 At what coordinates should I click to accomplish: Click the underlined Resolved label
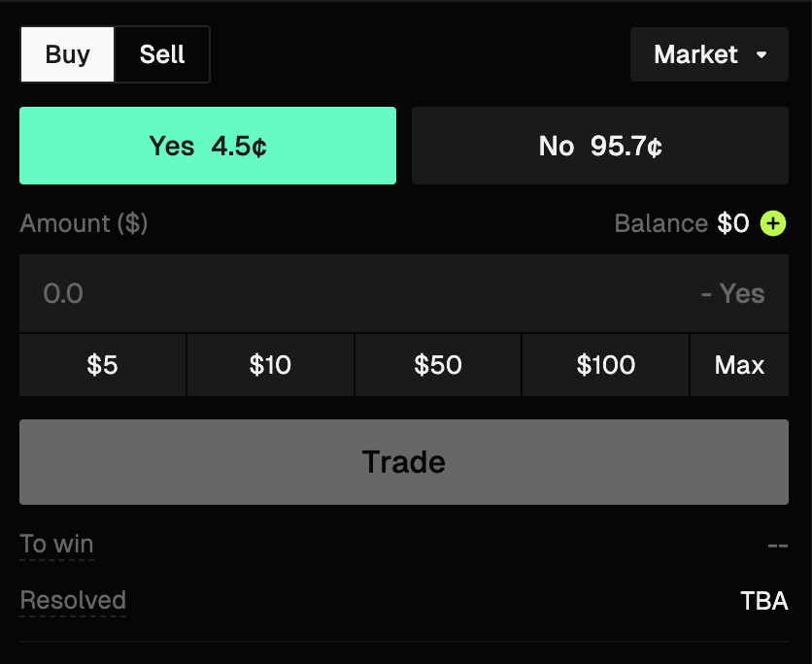pos(73,601)
